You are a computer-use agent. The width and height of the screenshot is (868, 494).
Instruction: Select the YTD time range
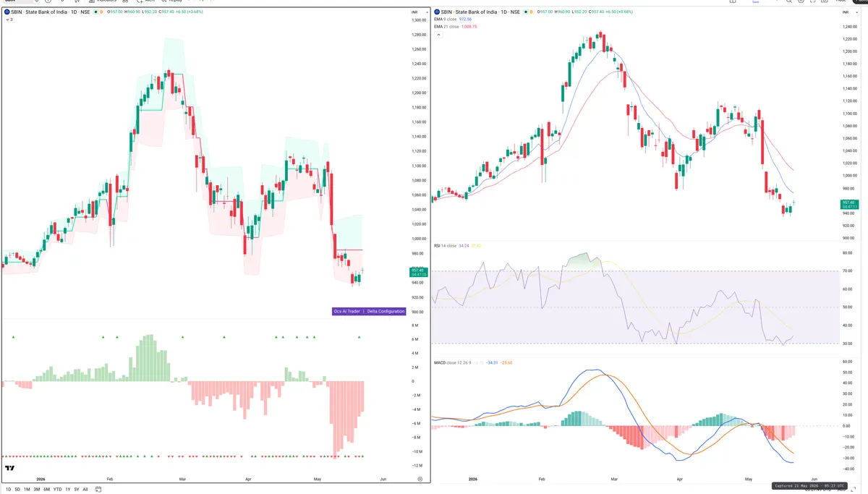coord(57,490)
